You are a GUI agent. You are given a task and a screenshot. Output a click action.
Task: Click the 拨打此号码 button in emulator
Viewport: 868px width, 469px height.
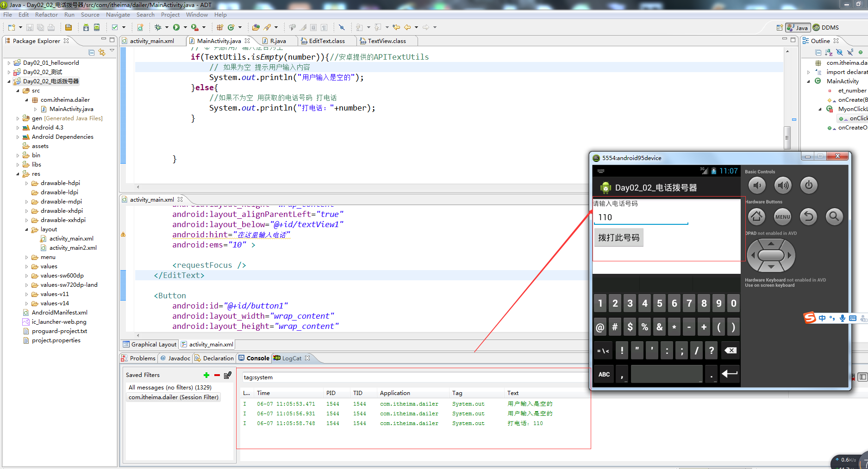(x=618, y=238)
